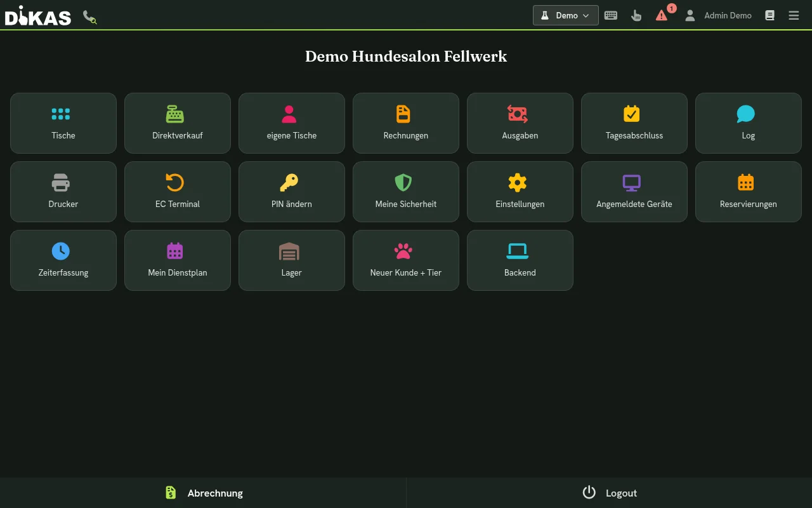Open EC Terminal tile
The image size is (812, 508).
pyautogui.click(x=178, y=192)
